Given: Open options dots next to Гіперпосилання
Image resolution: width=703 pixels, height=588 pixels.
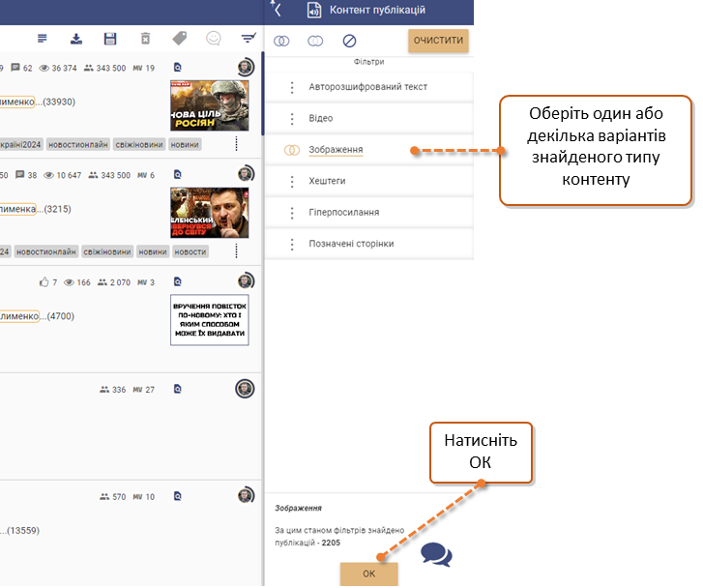Looking at the screenshot, I should (292, 213).
